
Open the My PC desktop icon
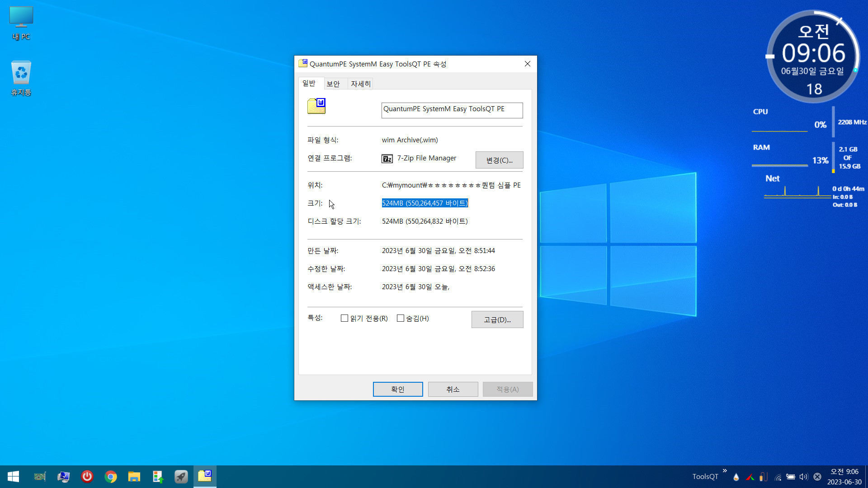pyautogui.click(x=21, y=23)
